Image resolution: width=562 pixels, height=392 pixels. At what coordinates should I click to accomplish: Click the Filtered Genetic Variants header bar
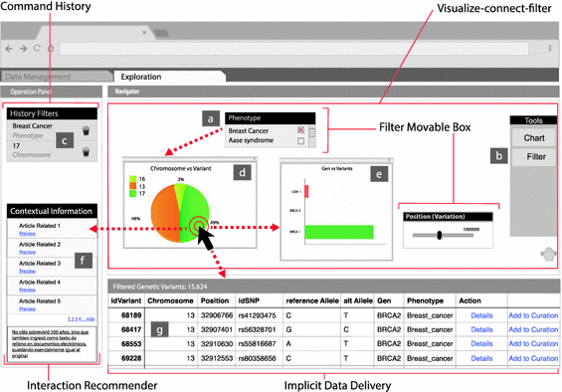click(333, 287)
